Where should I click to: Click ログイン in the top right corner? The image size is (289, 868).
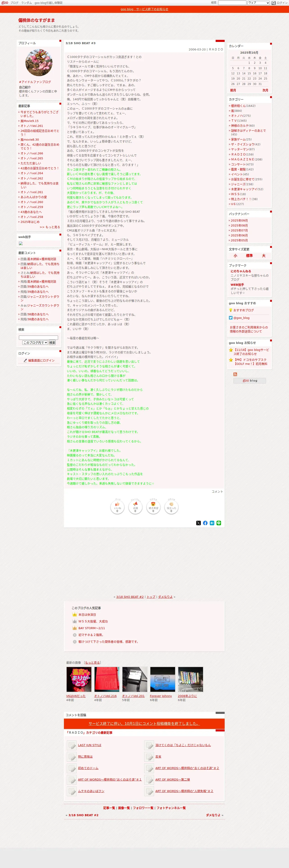tap(282, 3)
